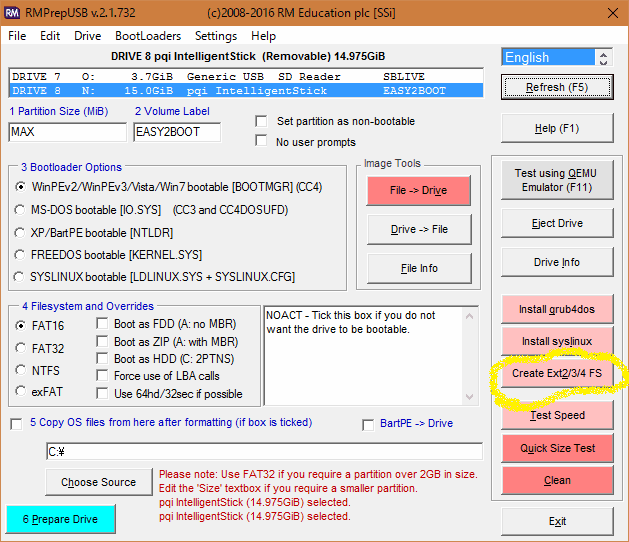629x542 pixels.
Task: Select DRIVE 7 Generic USB SD Reader row
Action: coord(246,77)
